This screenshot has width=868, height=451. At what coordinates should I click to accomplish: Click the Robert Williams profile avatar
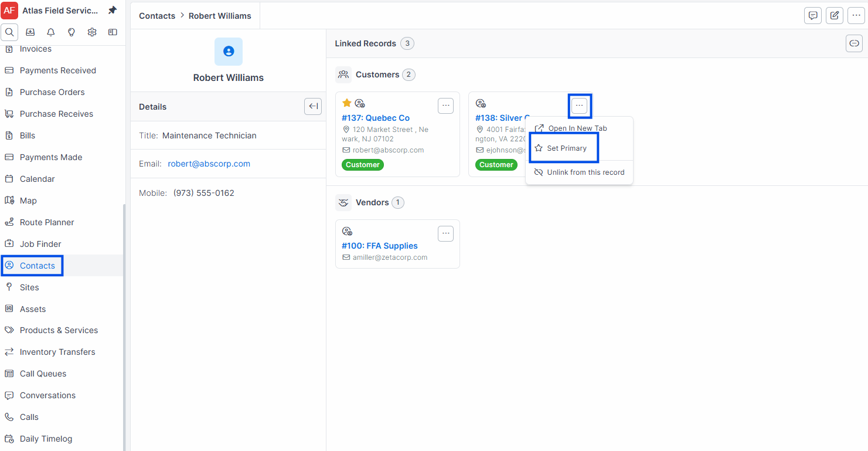[x=229, y=52]
